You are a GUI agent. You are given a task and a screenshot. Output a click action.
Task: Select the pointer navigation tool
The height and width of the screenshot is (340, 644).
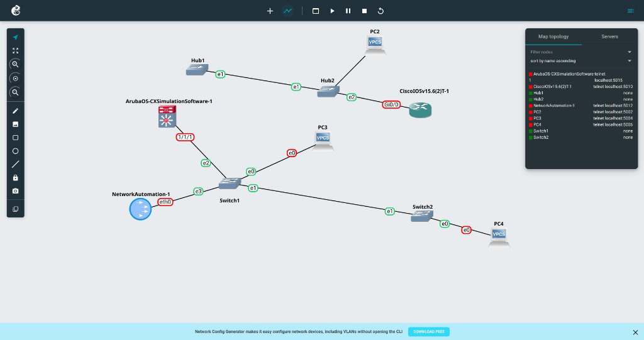pos(16,37)
